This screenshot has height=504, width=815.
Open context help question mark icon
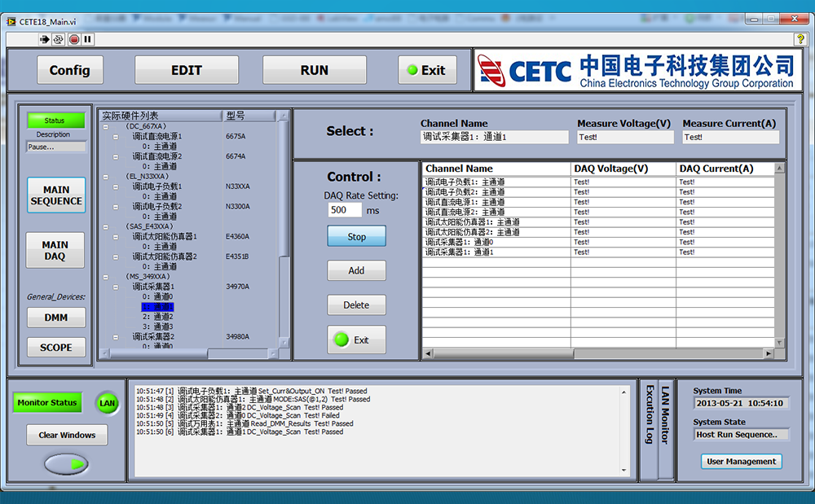[x=800, y=38]
